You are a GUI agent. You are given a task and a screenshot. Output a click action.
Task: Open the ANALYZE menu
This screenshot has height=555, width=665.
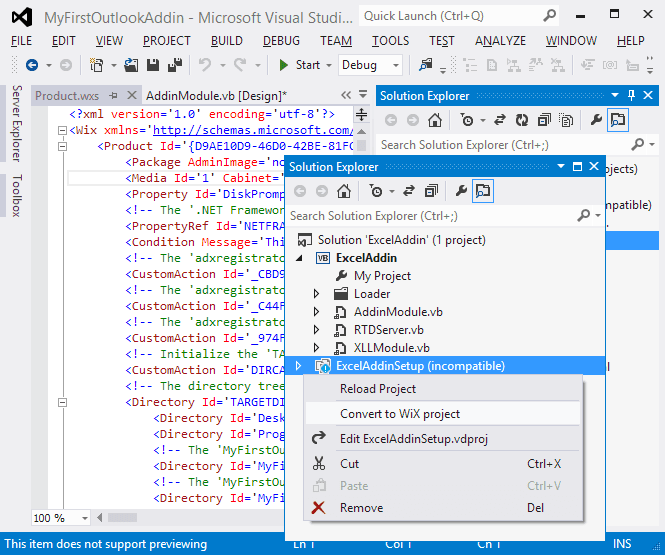[500, 41]
